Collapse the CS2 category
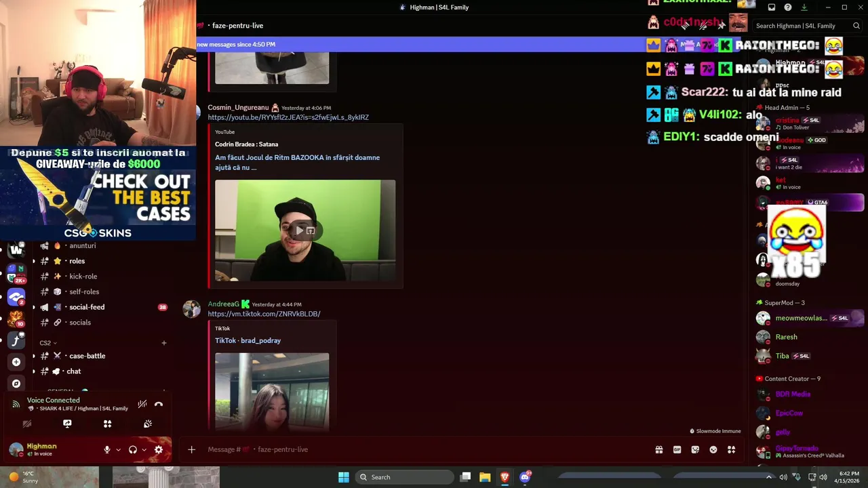This screenshot has width=868, height=488. click(48, 343)
